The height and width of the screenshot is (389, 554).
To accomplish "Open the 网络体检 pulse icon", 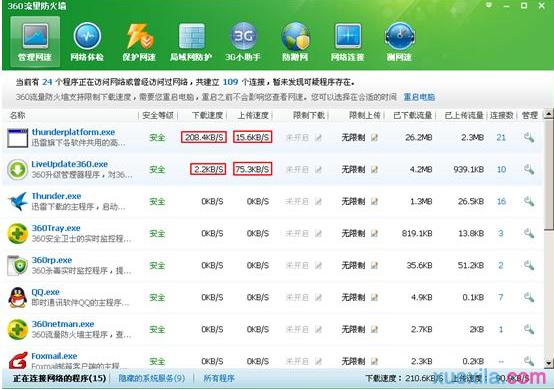I will [87, 41].
